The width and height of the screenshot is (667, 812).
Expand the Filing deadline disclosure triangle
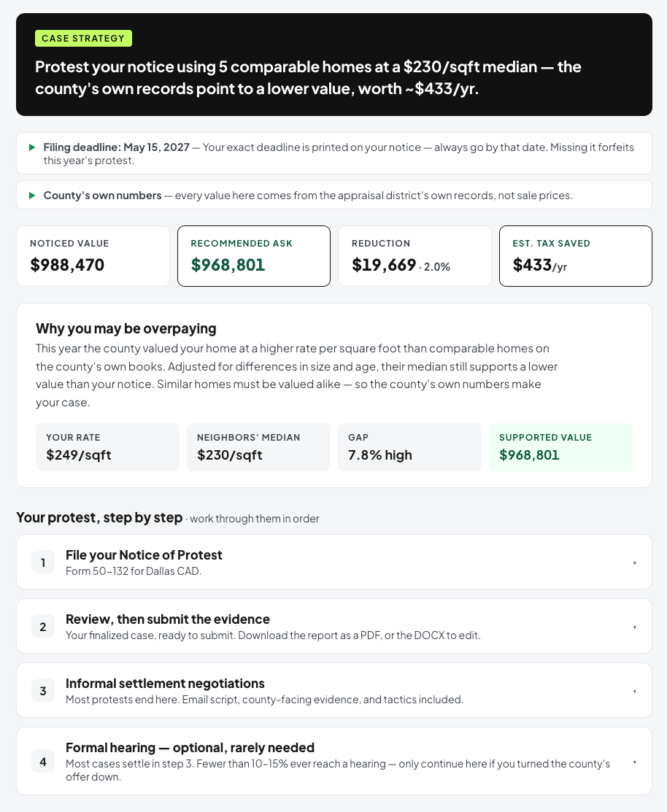click(x=32, y=147)
